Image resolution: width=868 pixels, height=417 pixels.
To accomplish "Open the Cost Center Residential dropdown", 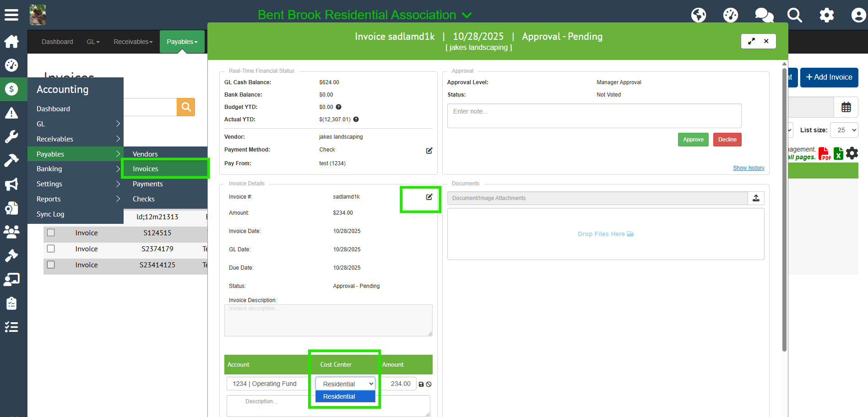I will [345, 384].
